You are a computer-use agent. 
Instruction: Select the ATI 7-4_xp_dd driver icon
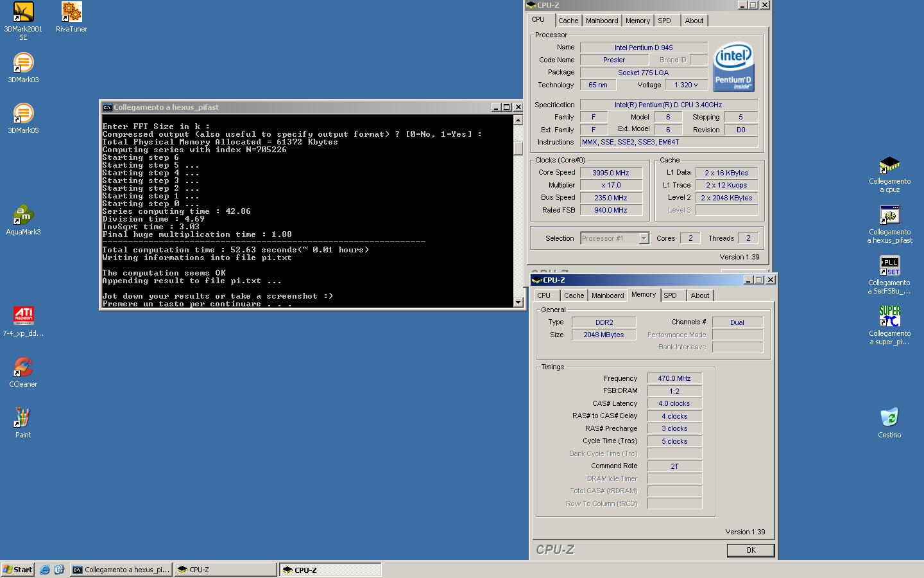click(x=23, y=317)
